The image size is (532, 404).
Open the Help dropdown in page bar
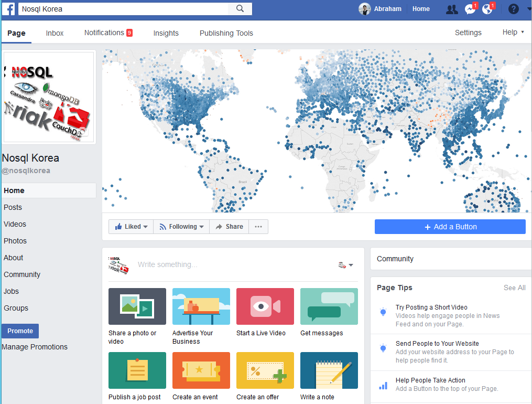tap(513, 32)
